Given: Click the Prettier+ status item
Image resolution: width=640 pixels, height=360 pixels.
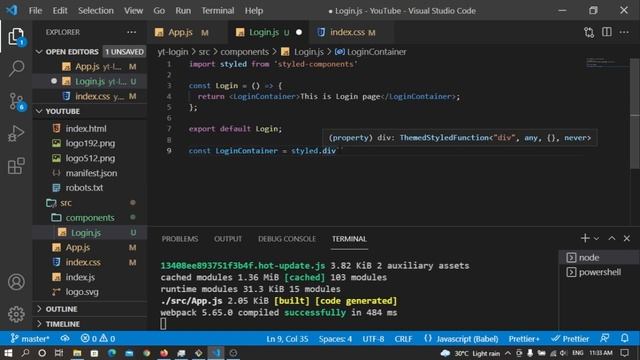Looking at the screenshot, I should click(524, 339).
